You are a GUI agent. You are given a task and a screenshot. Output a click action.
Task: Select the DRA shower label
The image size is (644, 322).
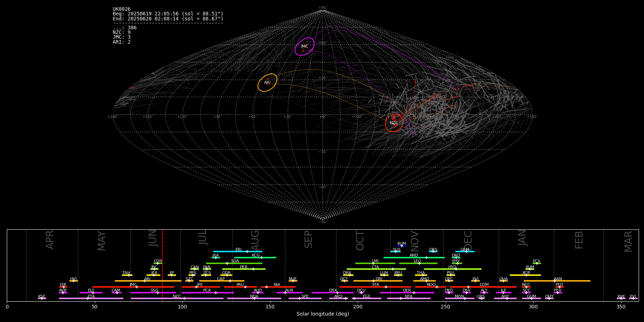347,273
